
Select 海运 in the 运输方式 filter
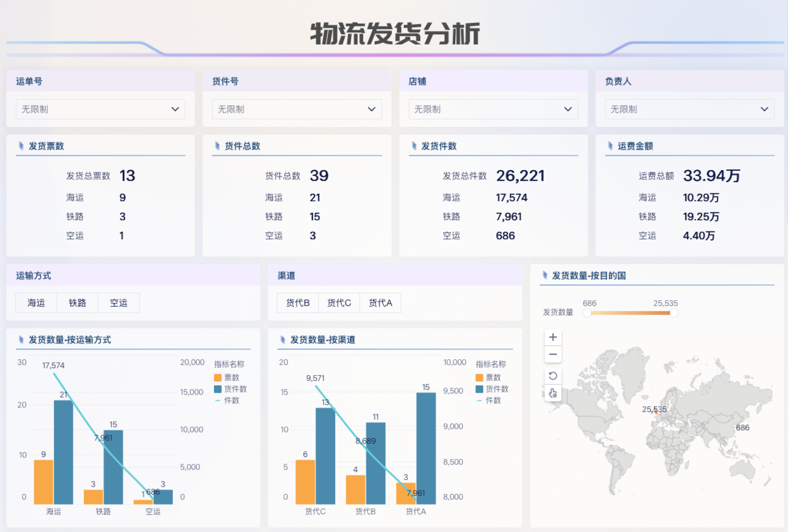coord(36,303)
